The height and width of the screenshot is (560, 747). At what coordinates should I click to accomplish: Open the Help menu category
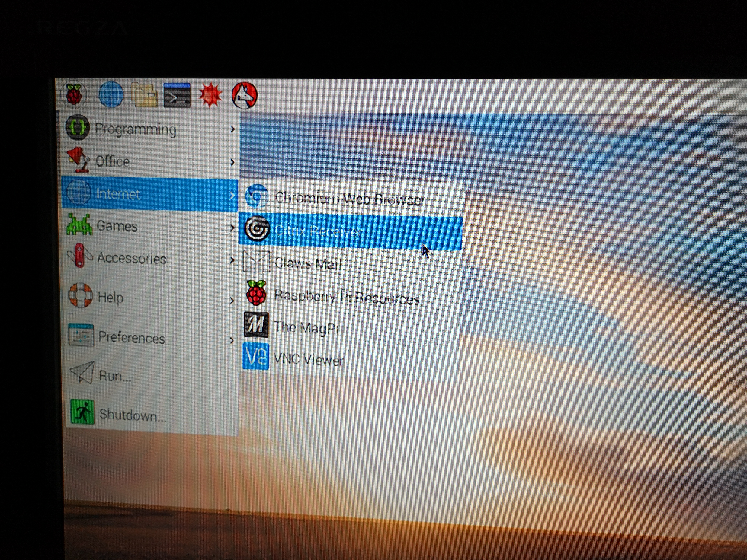[111, 297]
